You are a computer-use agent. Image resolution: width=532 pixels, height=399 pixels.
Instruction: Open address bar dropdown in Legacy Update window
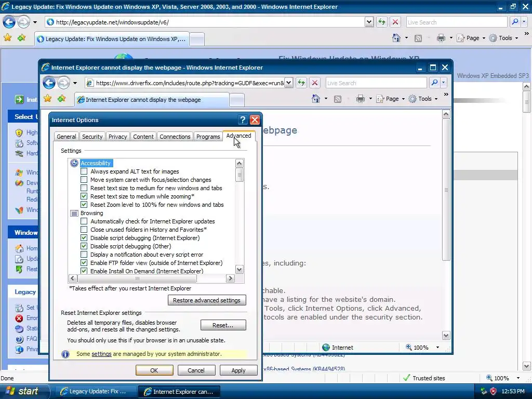(369, 22)
